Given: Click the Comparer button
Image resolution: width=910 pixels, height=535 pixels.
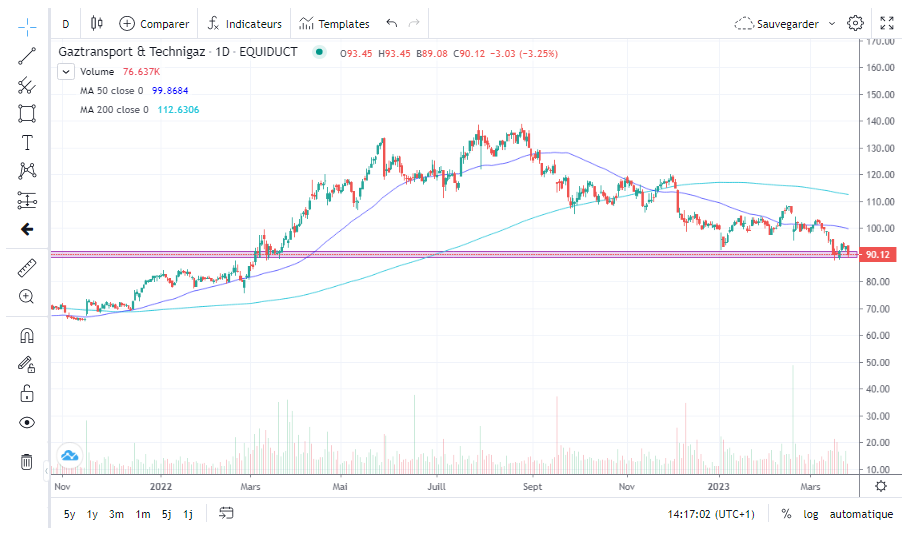Looking at the screenshot, I should pyautogui.click(x=154, y=24).
